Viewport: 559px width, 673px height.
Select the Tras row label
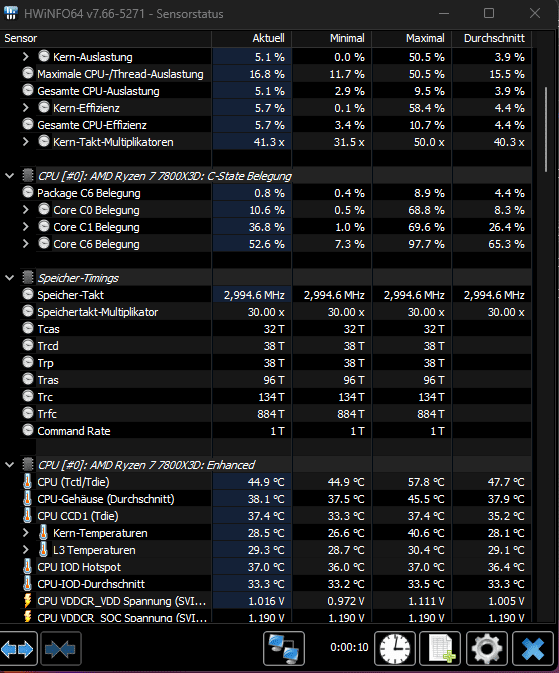tap(48, 379)
